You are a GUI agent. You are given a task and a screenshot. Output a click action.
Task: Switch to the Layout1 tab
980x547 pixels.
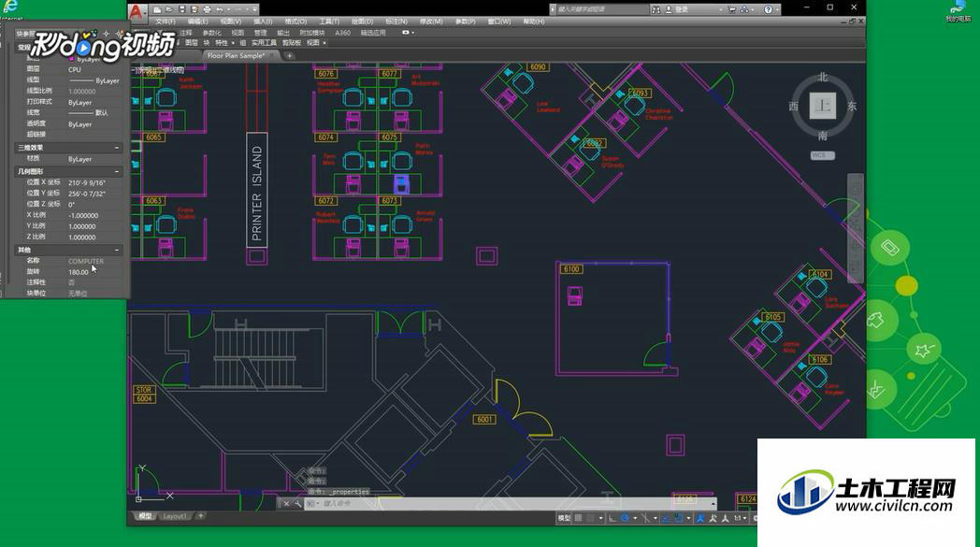(174, 516)
